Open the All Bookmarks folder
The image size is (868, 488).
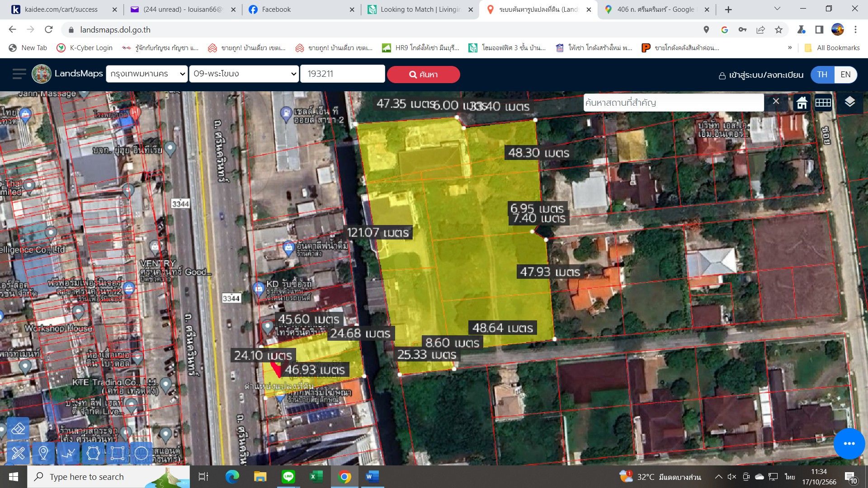tap(832, 47)
